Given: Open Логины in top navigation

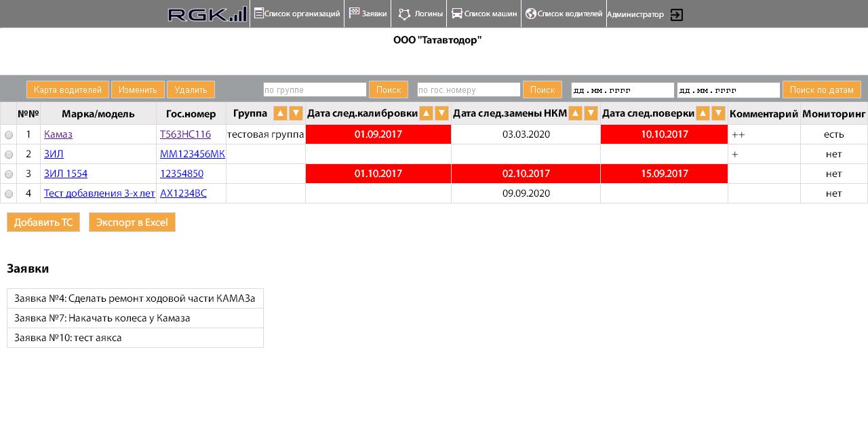Looking at the screenshot, I should [419, 14].
